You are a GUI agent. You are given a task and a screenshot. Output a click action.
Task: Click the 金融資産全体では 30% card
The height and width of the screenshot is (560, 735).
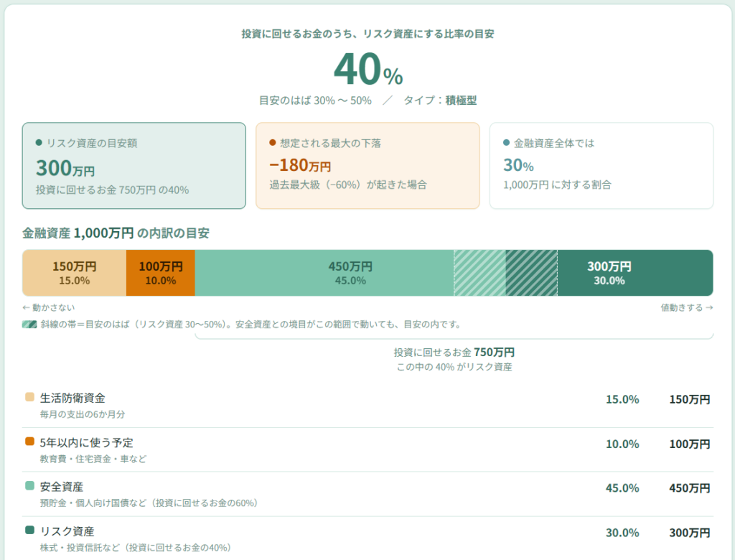coord(601,166)
